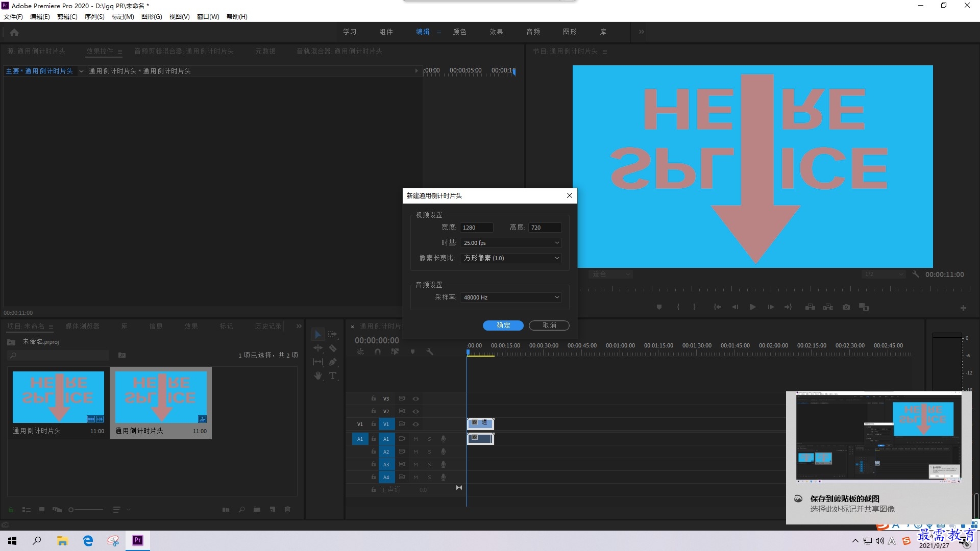The height and width of the screenshot is (551, 980).
Task: Mute audio track A1
Action: click(415, 439)
